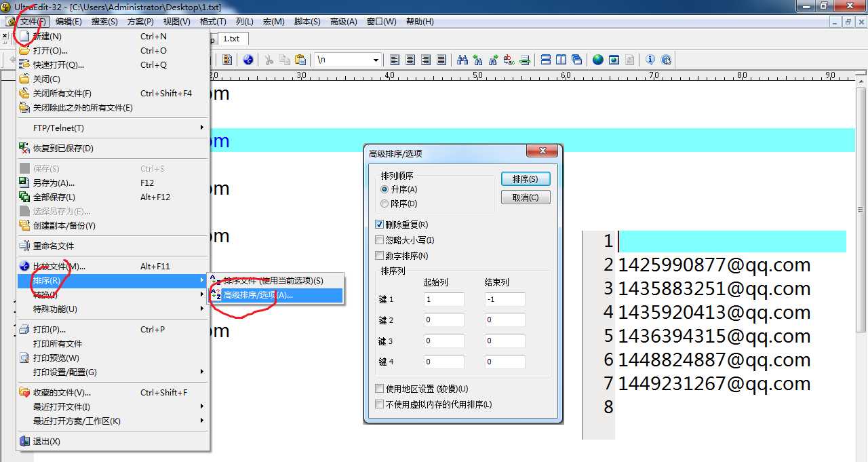Choose 打开(O)... in the File menu

pyautogui.click(x=114, y=51)
